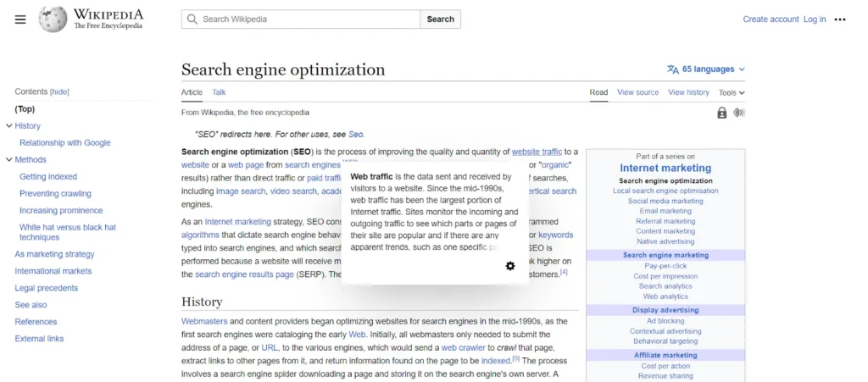Open Create account page

(x=771, y=19)
